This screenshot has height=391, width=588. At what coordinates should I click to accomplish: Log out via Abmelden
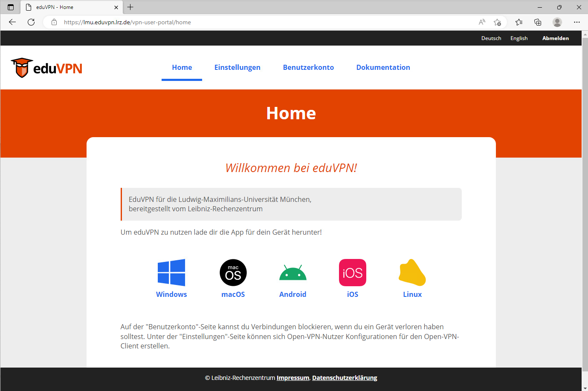tap(555, 38)
